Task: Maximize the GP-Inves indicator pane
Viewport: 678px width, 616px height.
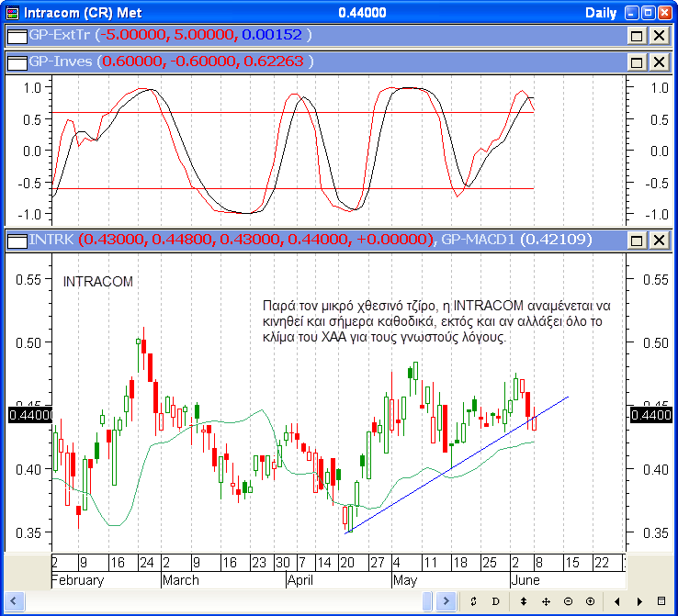Action: 637,62
